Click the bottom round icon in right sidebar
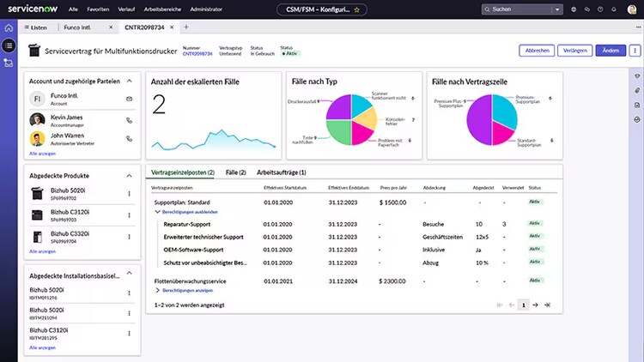Screen dimensions: 644x362 [637, 119]
